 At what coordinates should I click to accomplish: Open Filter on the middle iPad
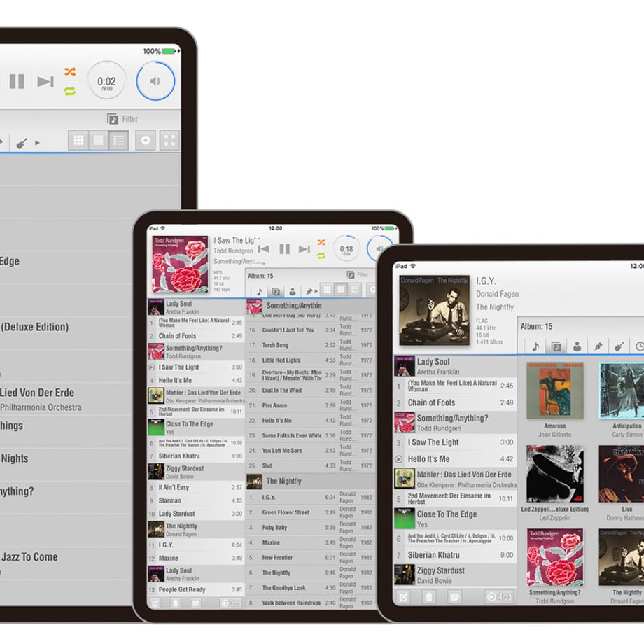pos(358,275)
